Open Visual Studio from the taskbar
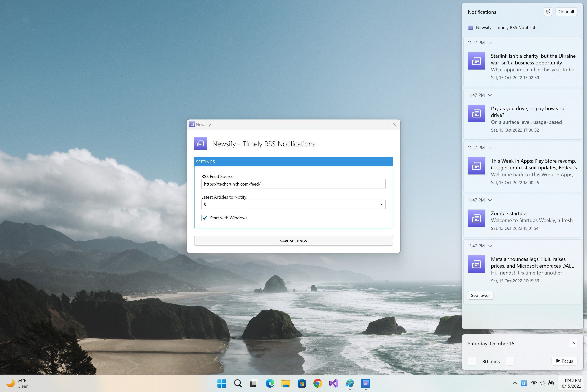This screenshot has width=587, height=392. coord(334,383)
